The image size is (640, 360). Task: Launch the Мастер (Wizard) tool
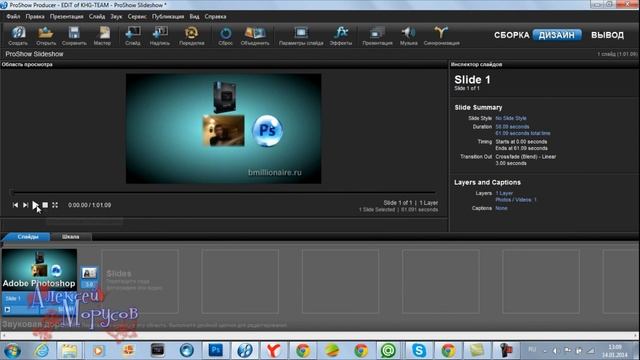tap(102, 36)
